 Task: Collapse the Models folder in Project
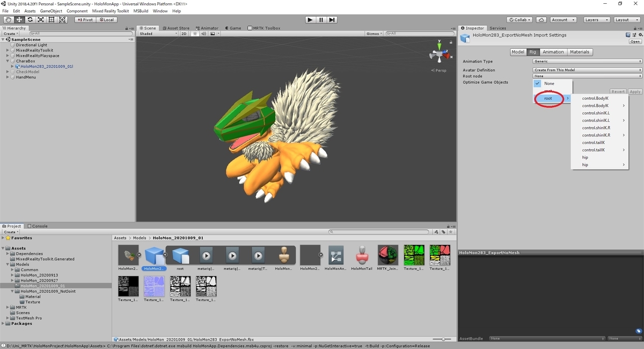pos(8,265)
